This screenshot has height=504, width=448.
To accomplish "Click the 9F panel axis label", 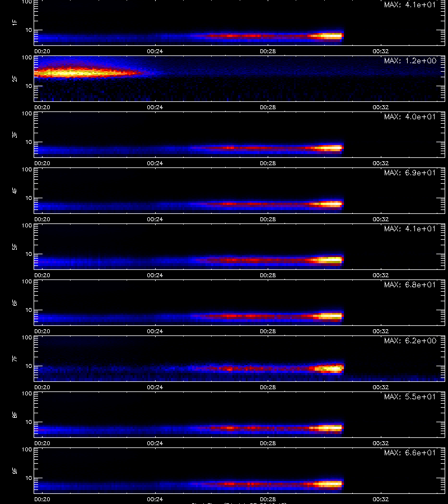I will point(15,470).
